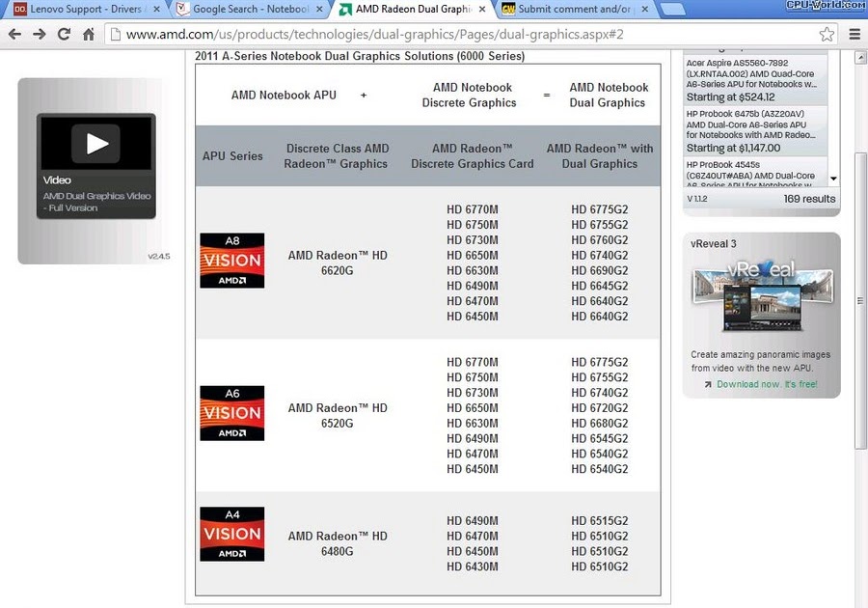The height and width of the screenshot is (608, 868).
Task: Click the page document icon in the address bar
Action: coord(115,35)
